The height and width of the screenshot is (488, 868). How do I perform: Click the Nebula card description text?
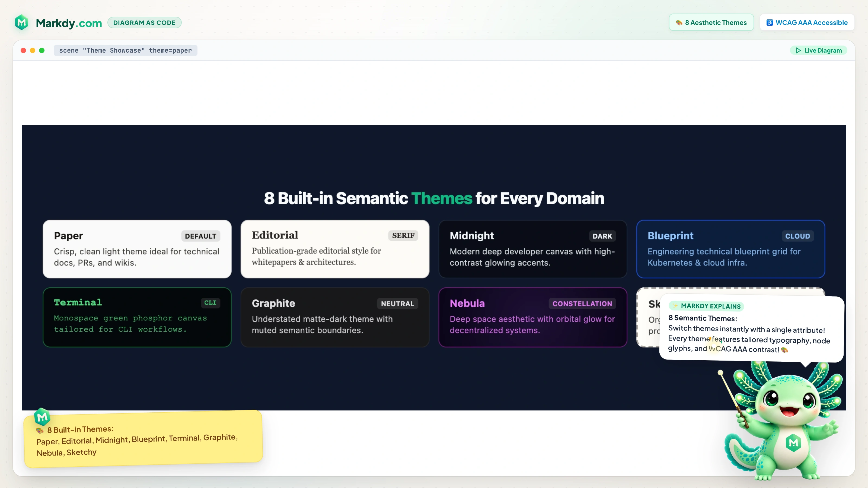click(532, 325)
